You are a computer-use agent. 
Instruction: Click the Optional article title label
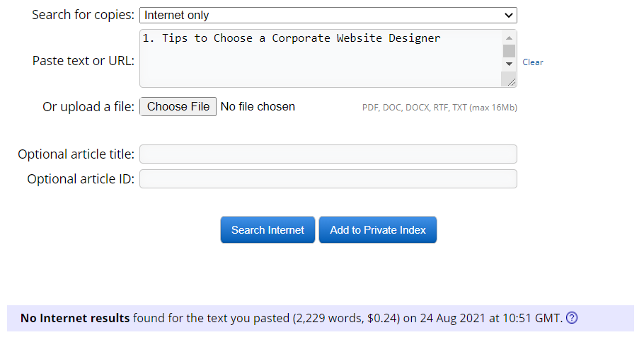coord(76,154)
